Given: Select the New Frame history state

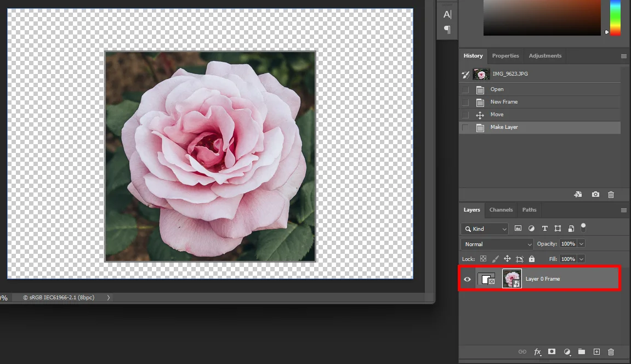Looking at the screenshot, I should point(539,102).
